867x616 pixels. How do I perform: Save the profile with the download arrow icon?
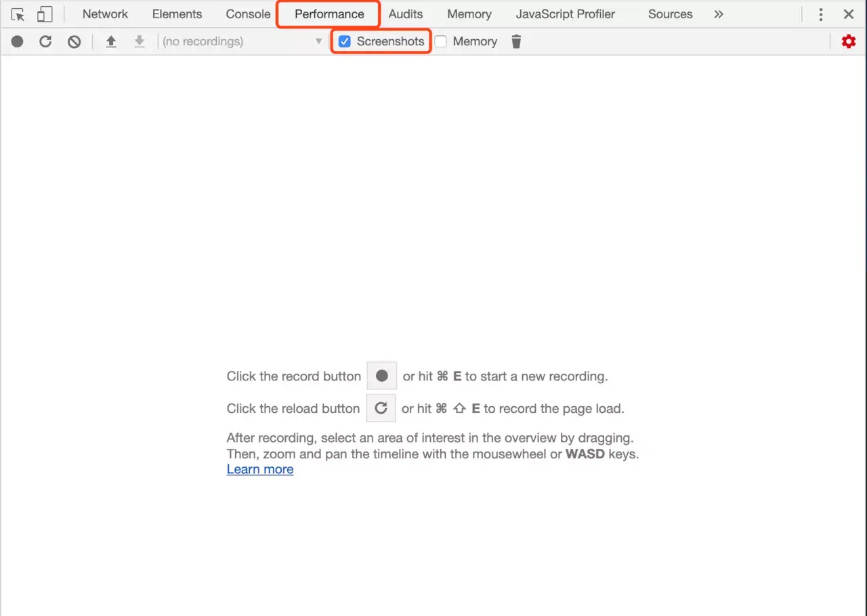click(x=140, y=41)
